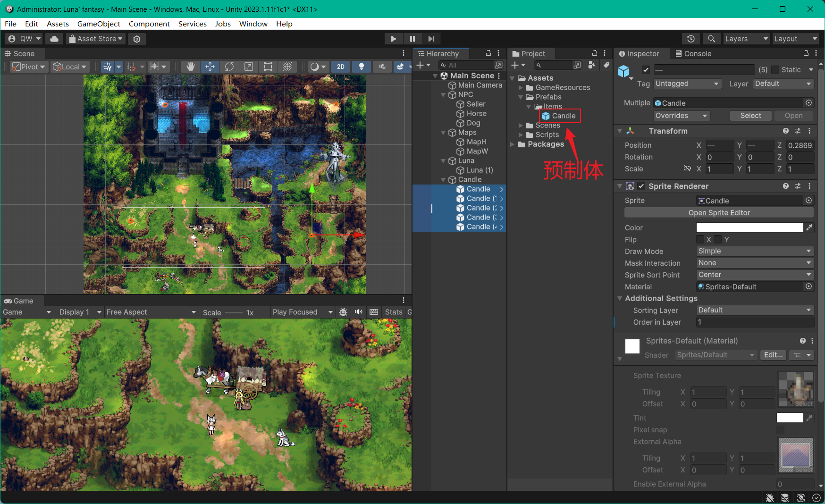Screen dimensions: 825x504
Task: Toggle grid snapping icon
Action: click(132, 67)
